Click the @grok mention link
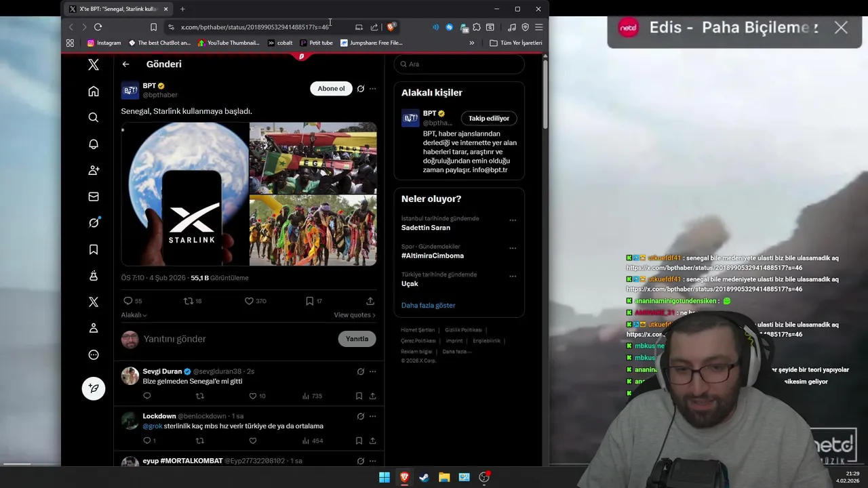This screenshot has height=488, width=868. click(x=153, y=426)
